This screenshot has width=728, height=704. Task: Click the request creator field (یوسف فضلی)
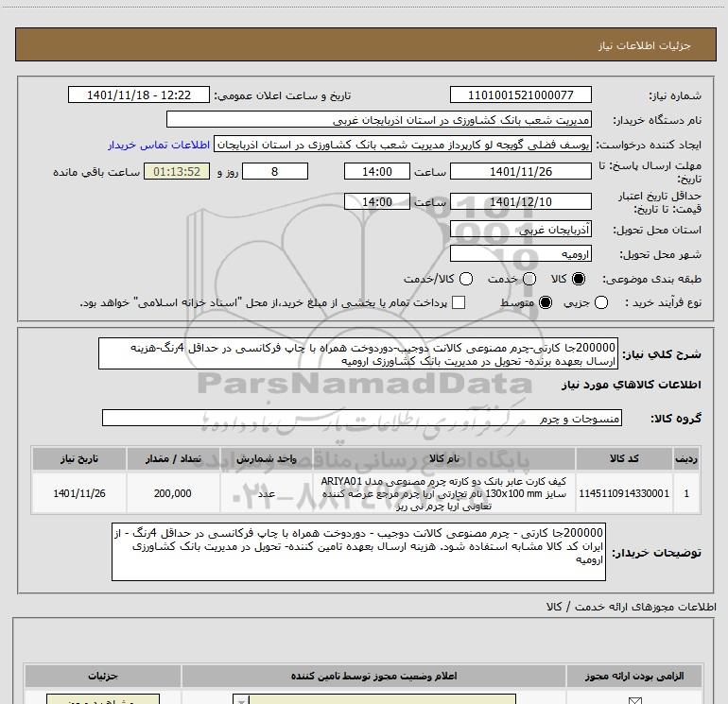click(x=403, y=145)
